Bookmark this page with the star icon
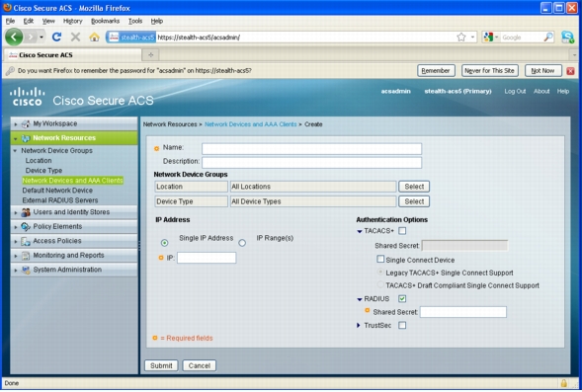582x392 pixels. pyautogui.click(x=461, y=38)
